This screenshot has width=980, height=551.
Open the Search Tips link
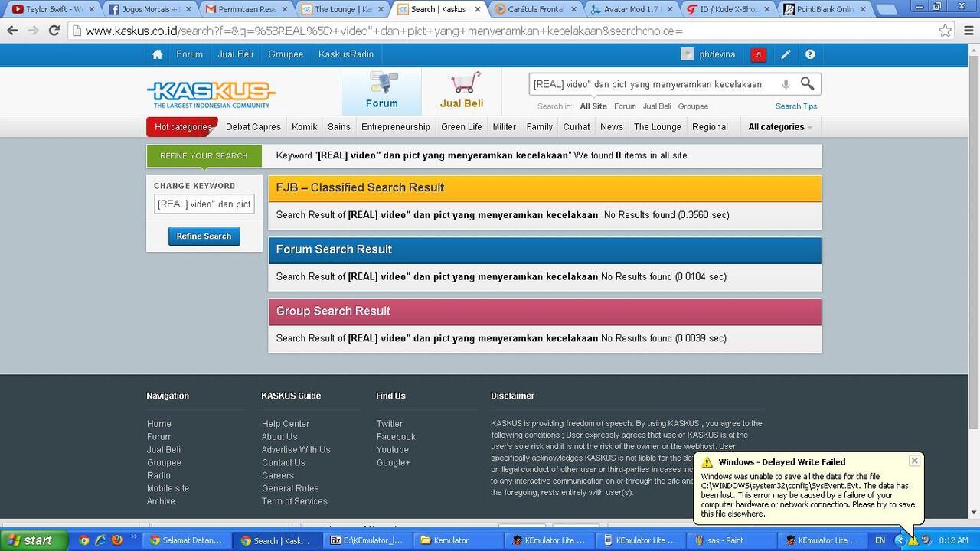coord(796,106)
